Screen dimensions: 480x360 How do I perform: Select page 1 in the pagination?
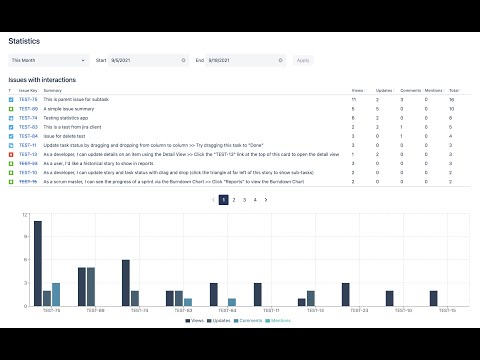[224, 200]
